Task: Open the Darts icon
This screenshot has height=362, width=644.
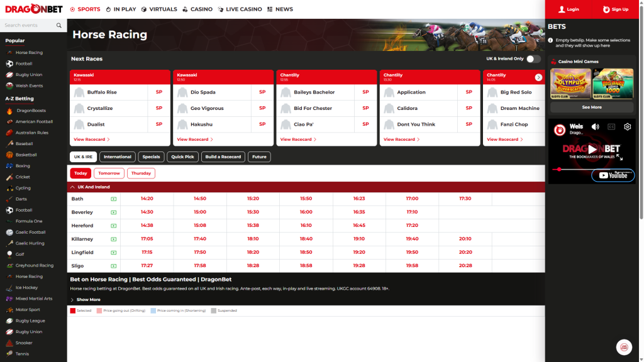Action: pos(9,199)
